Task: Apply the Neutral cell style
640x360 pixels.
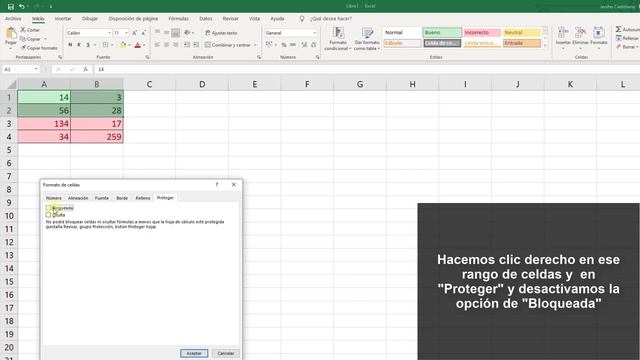Action: [x=522, y=32]
